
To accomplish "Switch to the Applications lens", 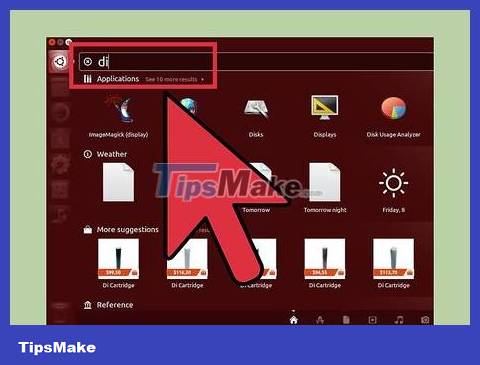I will [320, 320].
